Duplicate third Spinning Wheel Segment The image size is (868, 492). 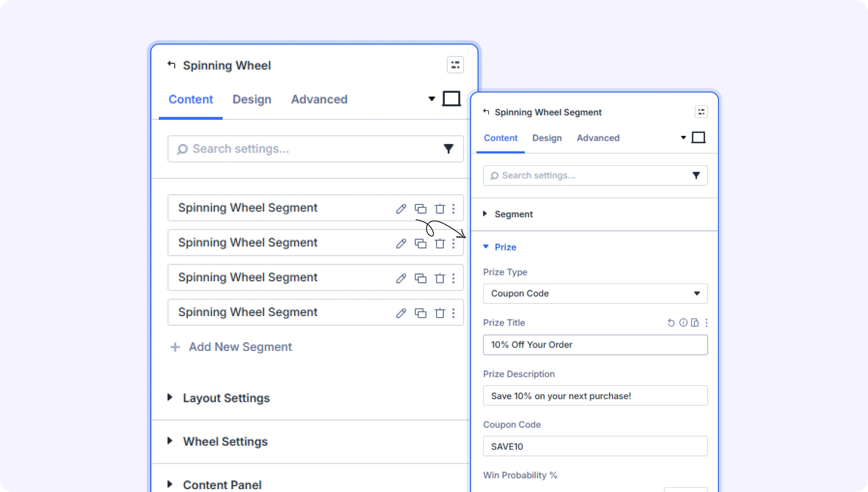click(x=421, y=278)
